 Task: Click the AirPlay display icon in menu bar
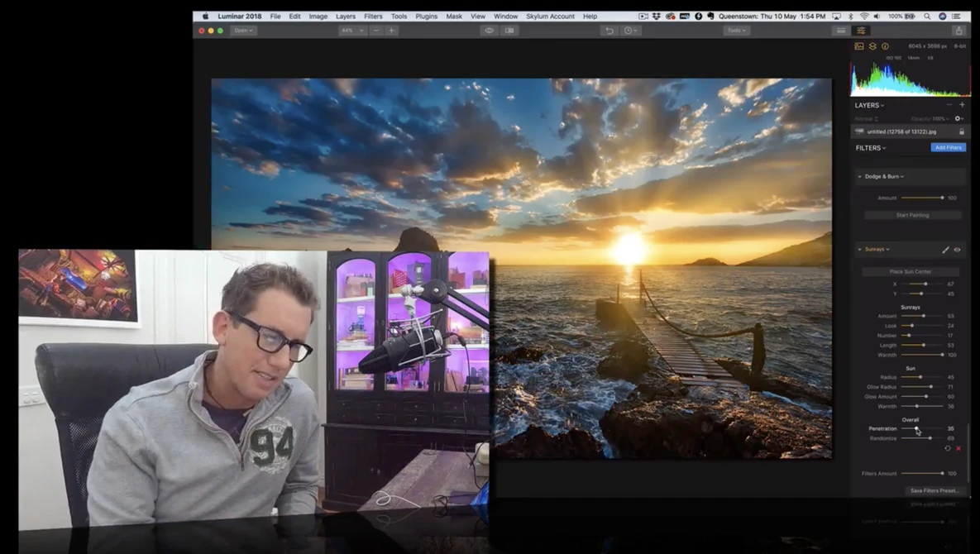coord(837,17)
